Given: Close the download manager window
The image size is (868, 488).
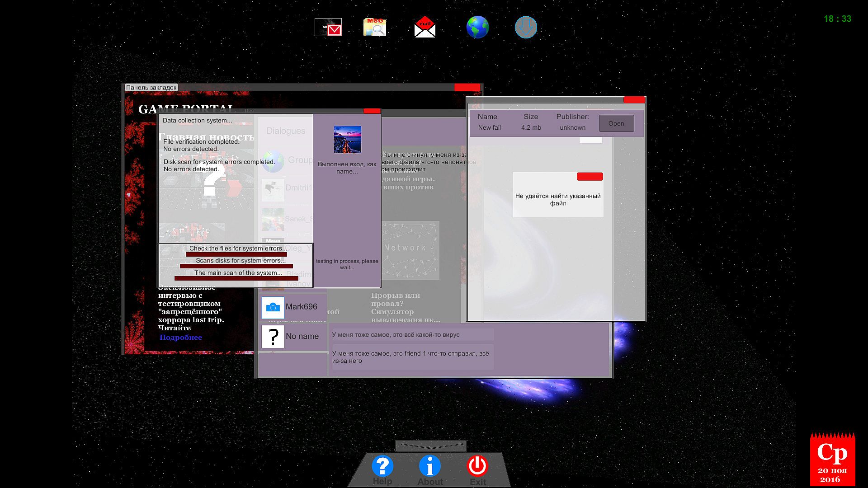Looking at the screenshot, I should pos(634,100).
